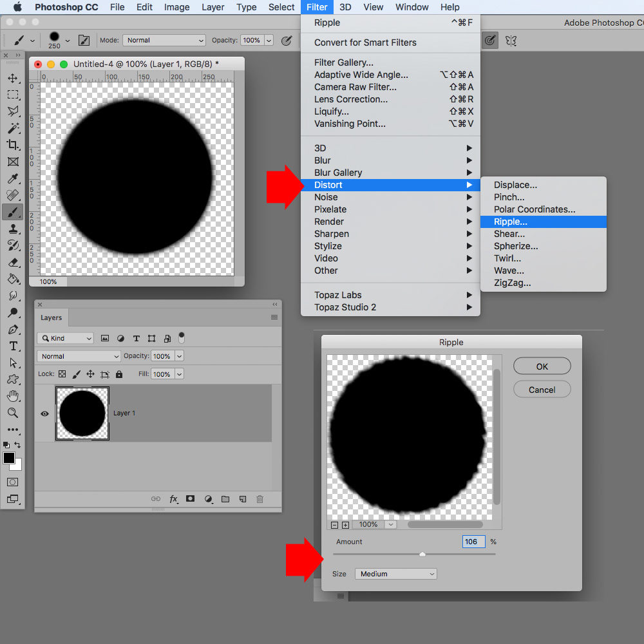Viewport: 644px width, 644px height.
Task: Expand the Kind filter dropdown
Action: (66, 338)
